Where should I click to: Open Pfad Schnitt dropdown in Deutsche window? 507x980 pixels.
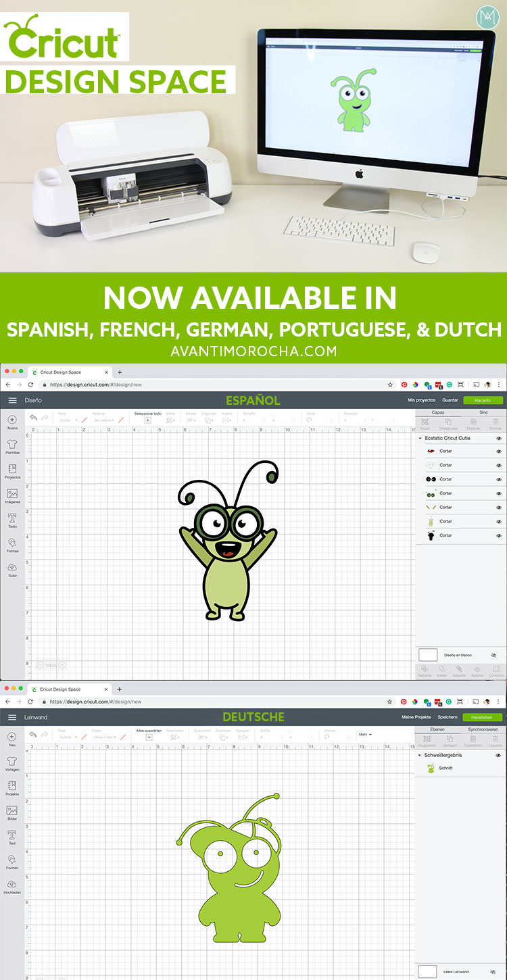click(x=67, y=737)
